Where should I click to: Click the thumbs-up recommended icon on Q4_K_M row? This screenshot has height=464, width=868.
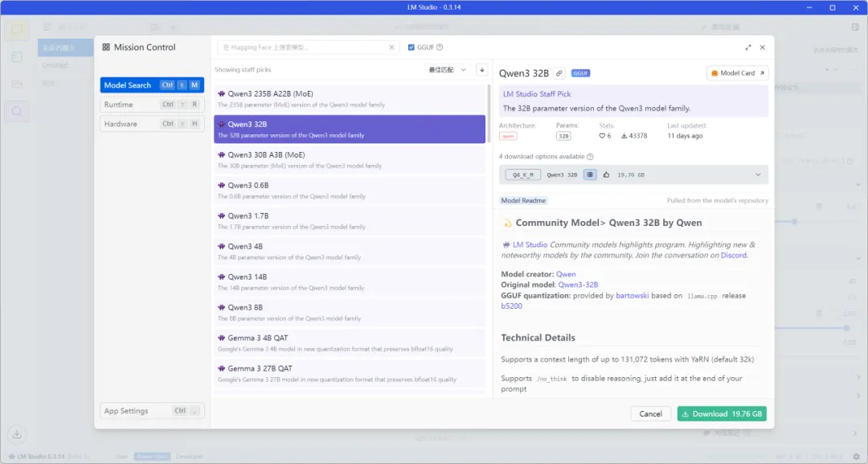click(606, 175)
